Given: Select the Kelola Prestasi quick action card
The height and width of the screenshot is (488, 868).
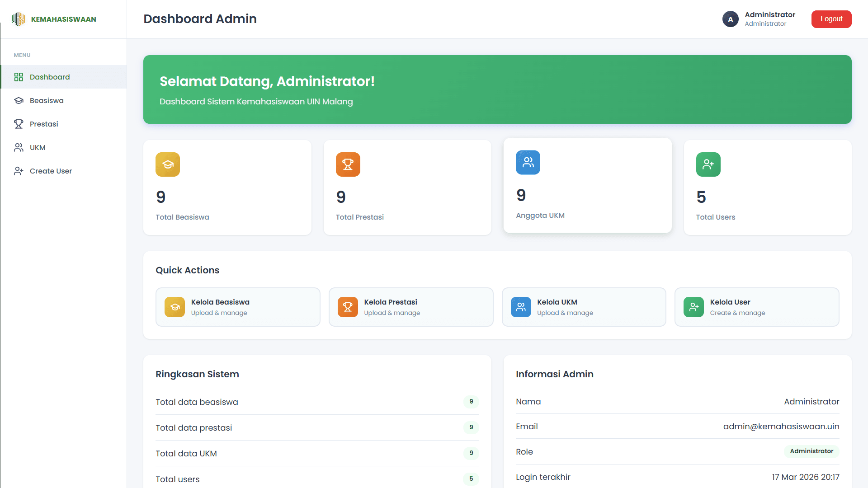Looking at the screenshot, I should point(411,307).
